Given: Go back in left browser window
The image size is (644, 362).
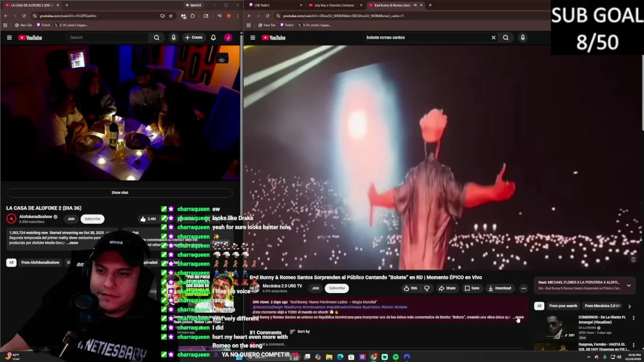Looking at the screenshot, I should (6, 16).
